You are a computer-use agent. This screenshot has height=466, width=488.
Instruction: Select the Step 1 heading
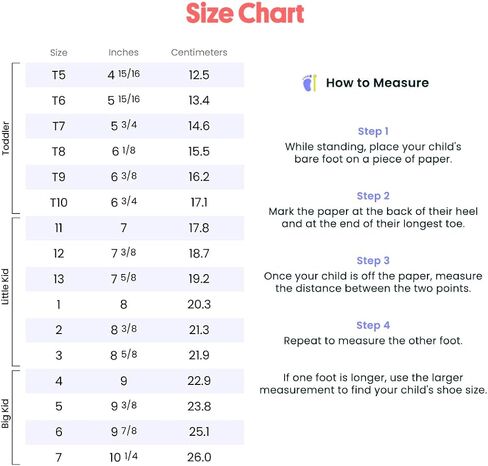pos(373,131)
